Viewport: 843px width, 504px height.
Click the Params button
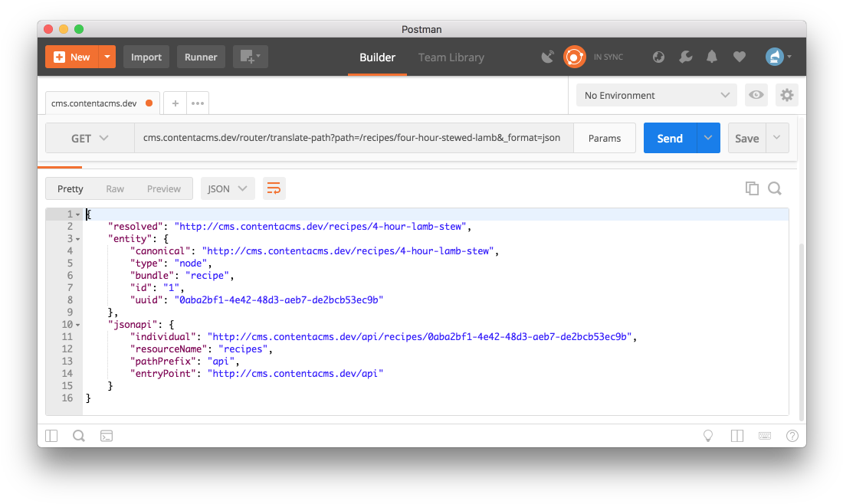pyautogui.click(x=604, y=138)
